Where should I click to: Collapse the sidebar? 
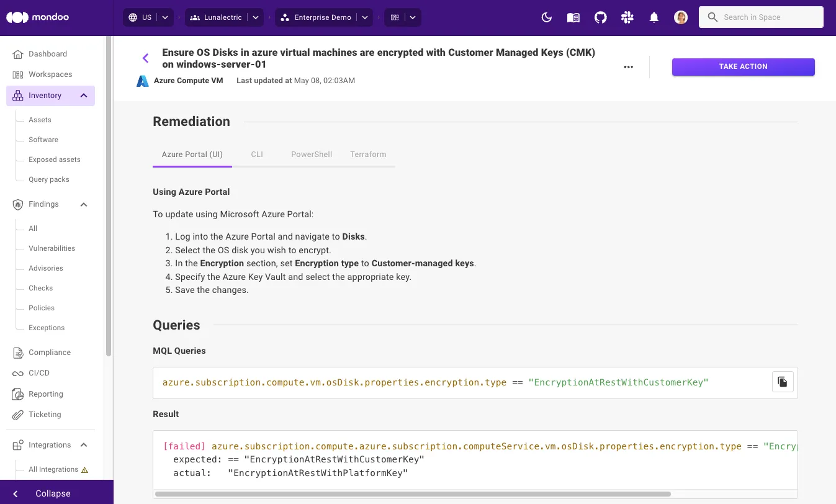coord(56,493)
